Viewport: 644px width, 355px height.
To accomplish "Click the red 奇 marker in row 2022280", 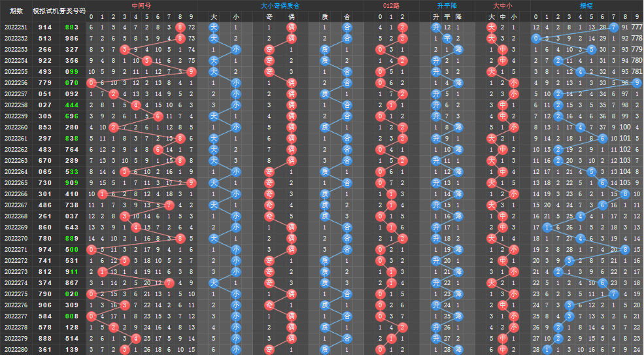I will (269, 350).
